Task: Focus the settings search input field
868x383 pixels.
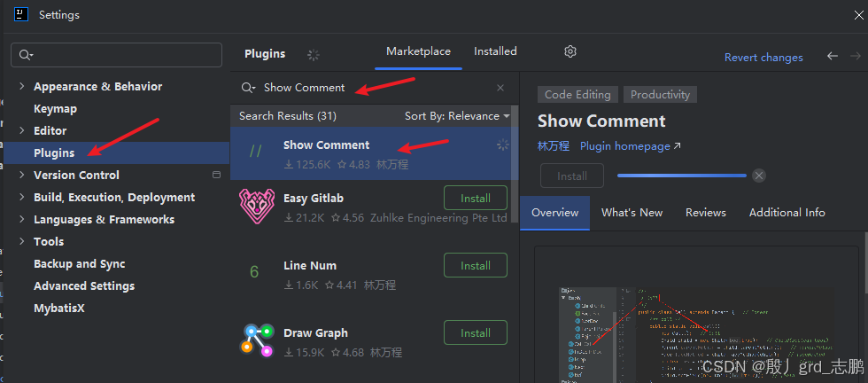Action: (x=116, y=55)
